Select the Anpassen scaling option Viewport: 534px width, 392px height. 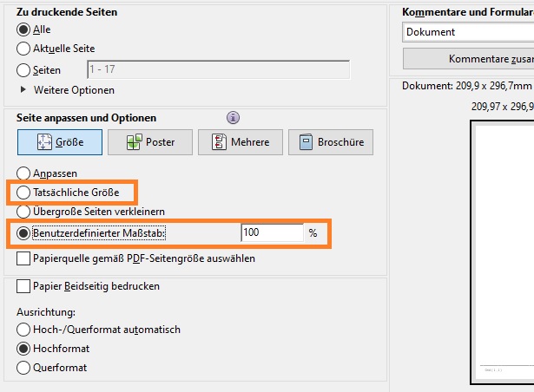click(x=23, y=173)
